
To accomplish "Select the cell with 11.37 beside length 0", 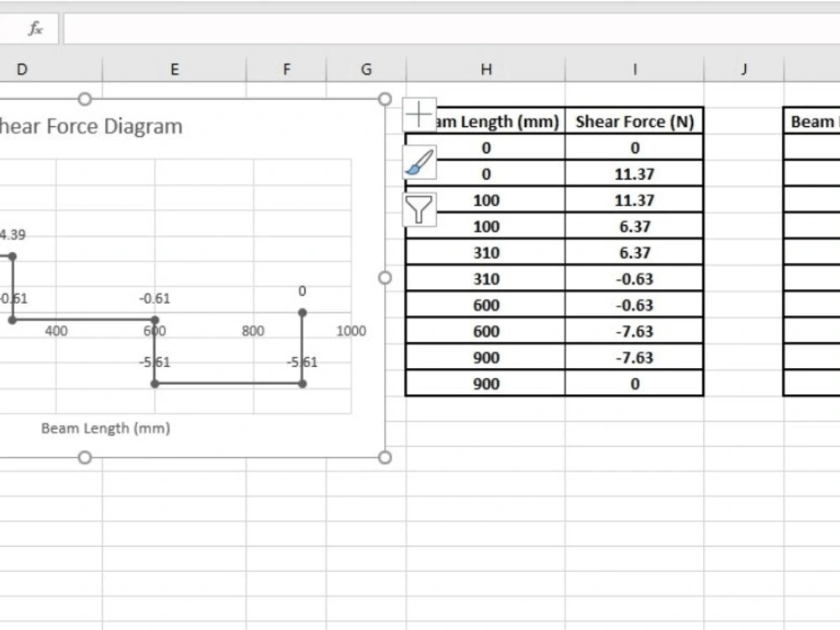I will coord(634,174).
